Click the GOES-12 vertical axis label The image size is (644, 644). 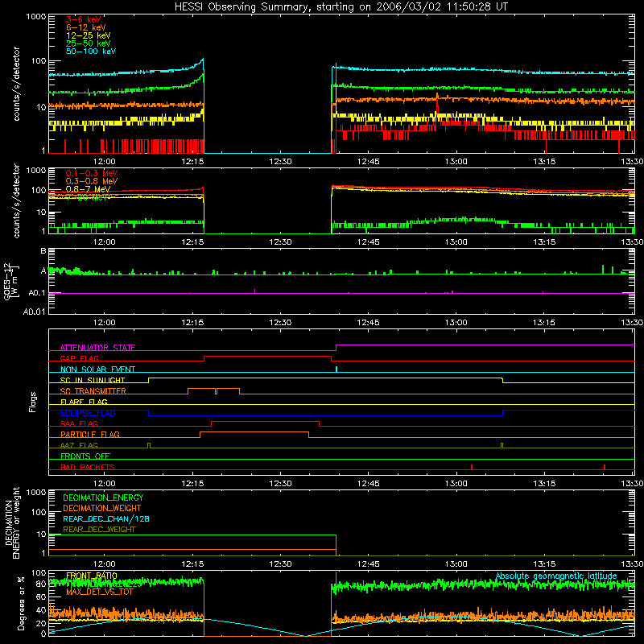pyautogui.click(x=11, y=281)
